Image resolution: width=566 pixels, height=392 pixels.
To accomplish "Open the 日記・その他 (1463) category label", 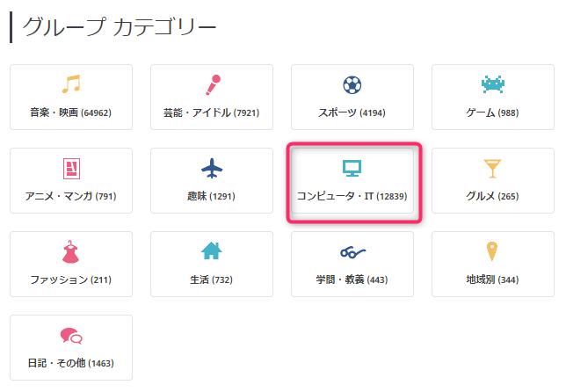I will (70, 363).
